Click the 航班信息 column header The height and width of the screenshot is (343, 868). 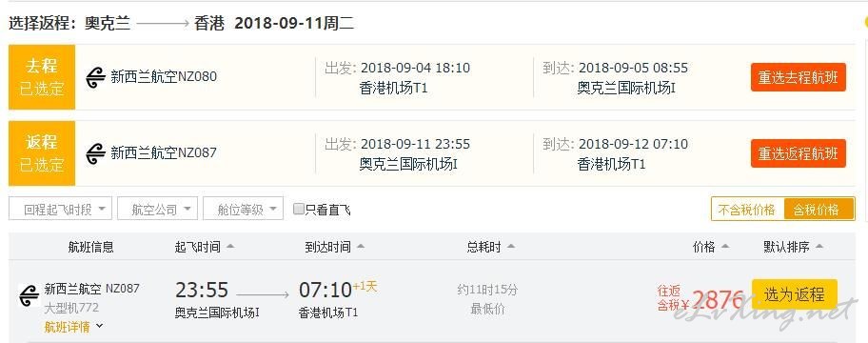point(90,247)
